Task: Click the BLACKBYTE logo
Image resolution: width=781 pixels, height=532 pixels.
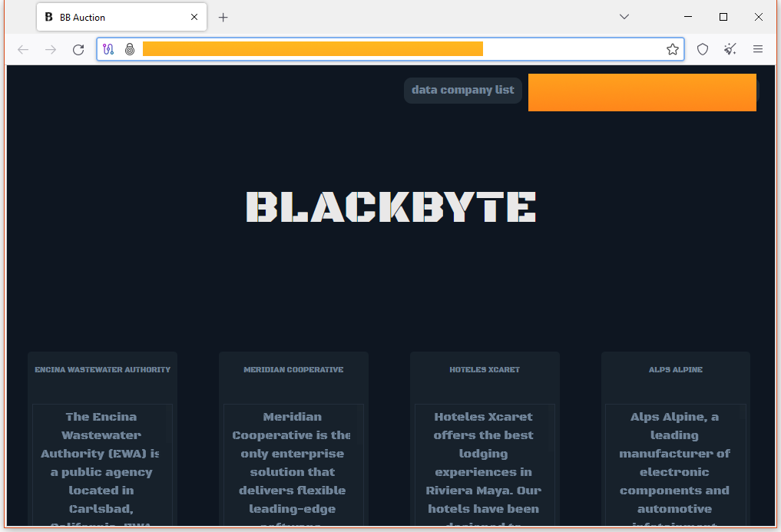Action: tap(390, 207)
